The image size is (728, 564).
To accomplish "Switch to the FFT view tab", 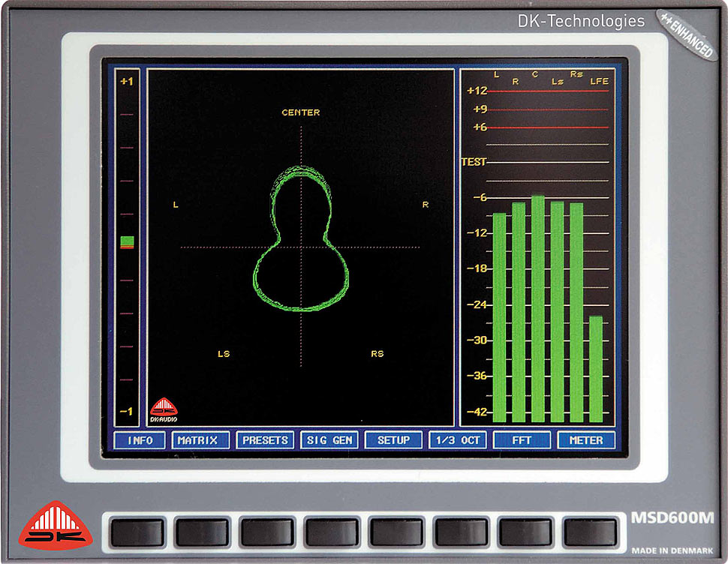I will point(522,440).
